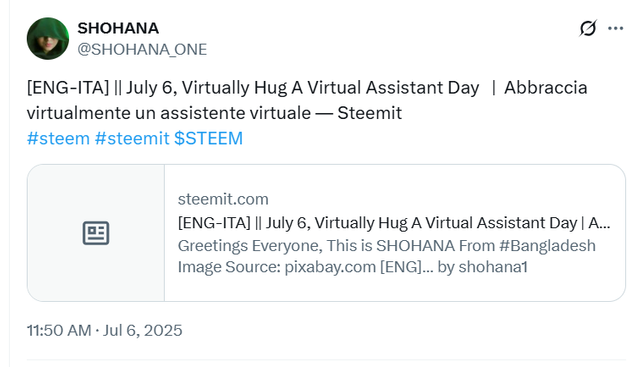640x367 pixels.
Task: Open link card title Virtually Hug A Virtual Assistant Day
Action: (394, 223)
